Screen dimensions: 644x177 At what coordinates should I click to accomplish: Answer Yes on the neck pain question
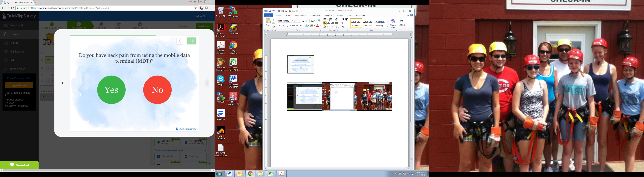click(111, 90)
